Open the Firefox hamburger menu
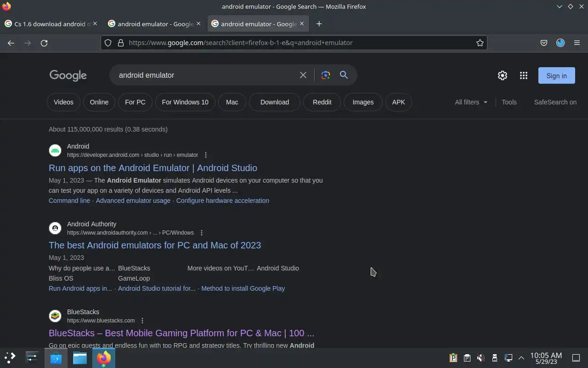The width and height of the screenshot is (588, 368). (x=577, y=43)
